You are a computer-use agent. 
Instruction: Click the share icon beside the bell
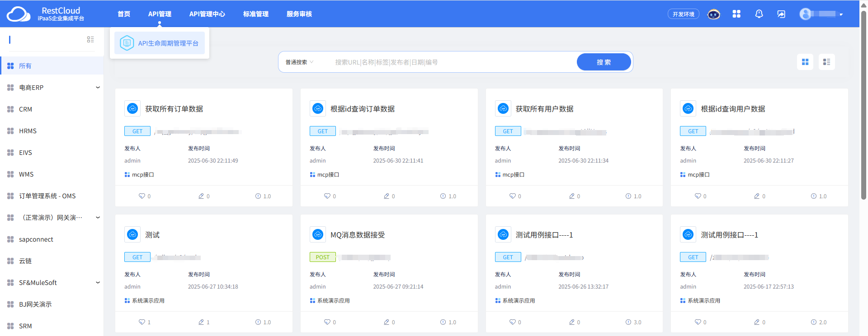pyautogui.click(x=781, y=14)
